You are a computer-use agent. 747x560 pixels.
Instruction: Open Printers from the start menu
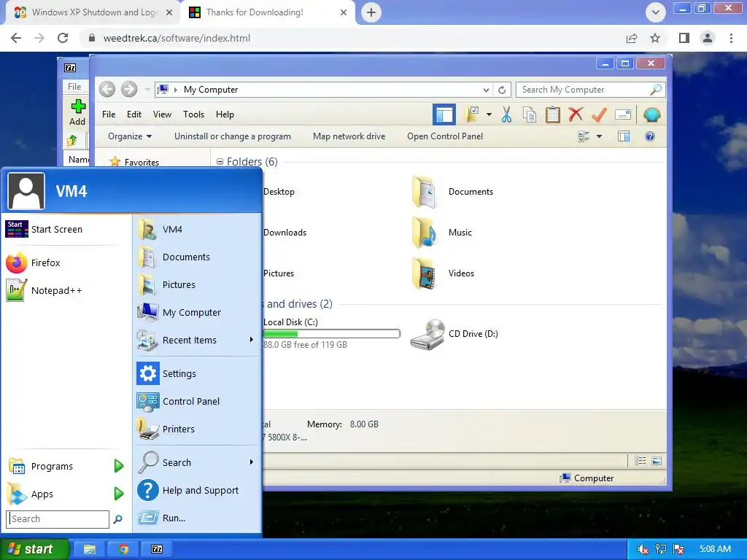197,429
